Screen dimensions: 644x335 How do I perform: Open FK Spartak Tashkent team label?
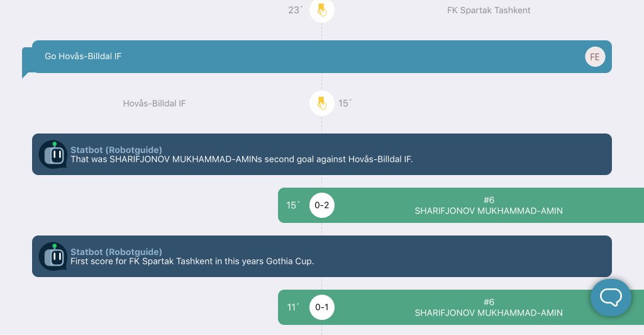[489, 10]
